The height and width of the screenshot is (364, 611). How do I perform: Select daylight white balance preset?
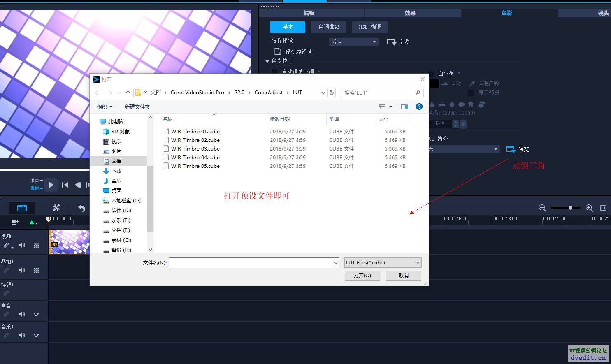(452, 104)
